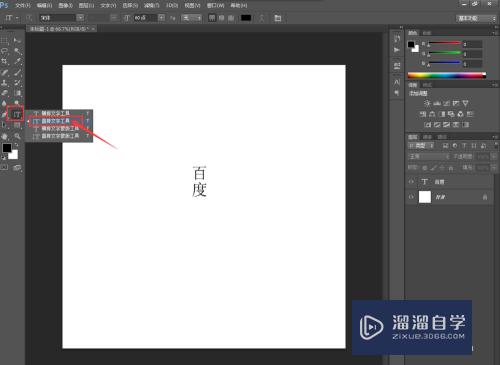500x365 pixels.
Task: Click the foreground color in the toolbox
Action: point(7,148)
